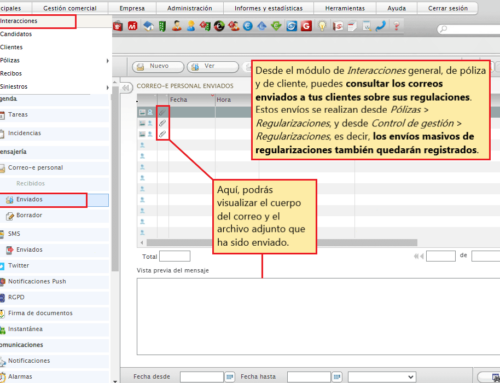This screenshot has width=500, height=383.
Task: Open the Herramientas menu
Action: [345, 8]
